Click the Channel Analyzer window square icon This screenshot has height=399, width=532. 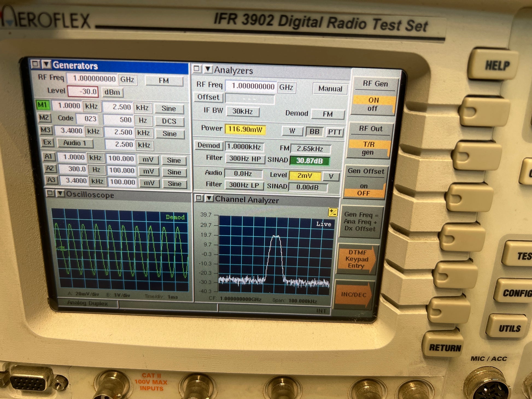click(x=199, y=198)
